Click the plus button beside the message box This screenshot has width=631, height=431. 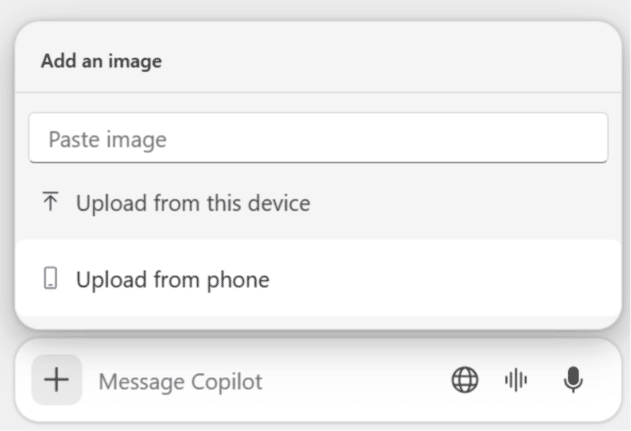[x=56, y=380]
